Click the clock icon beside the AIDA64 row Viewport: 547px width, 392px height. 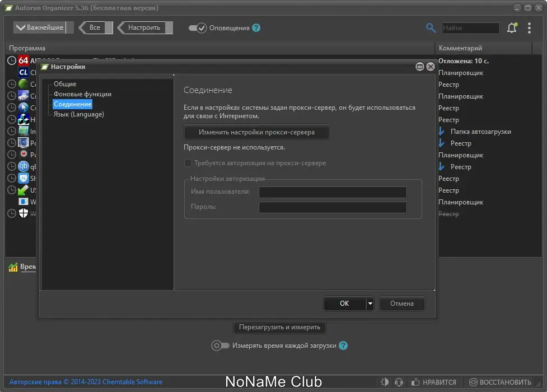(12, 60)
